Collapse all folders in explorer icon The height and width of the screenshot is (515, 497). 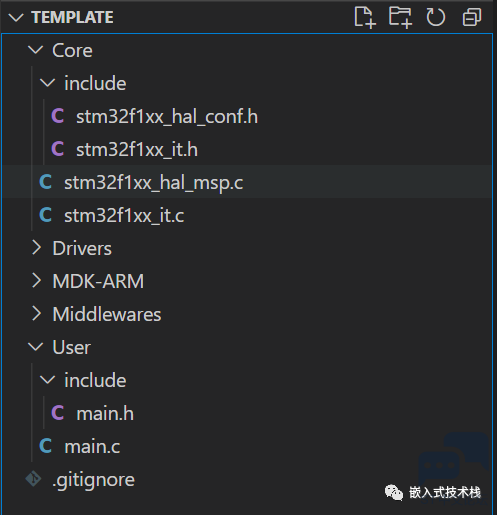point(472,17)
